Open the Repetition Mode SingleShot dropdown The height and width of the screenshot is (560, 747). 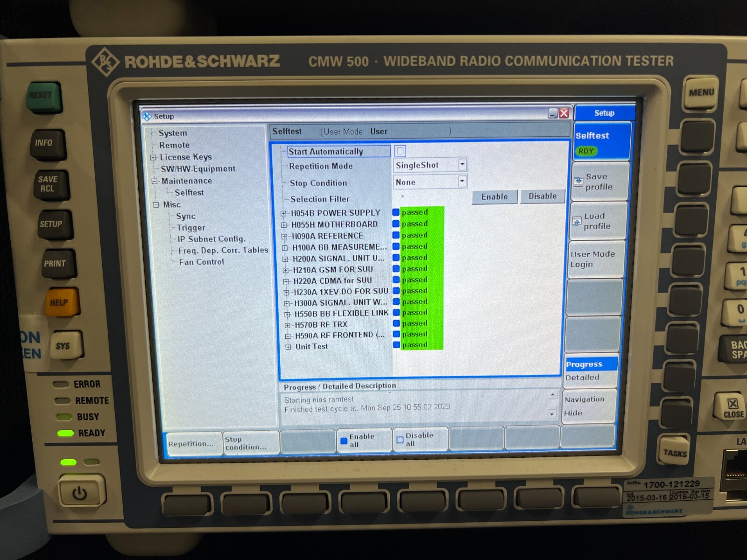[x=462, y=164]
